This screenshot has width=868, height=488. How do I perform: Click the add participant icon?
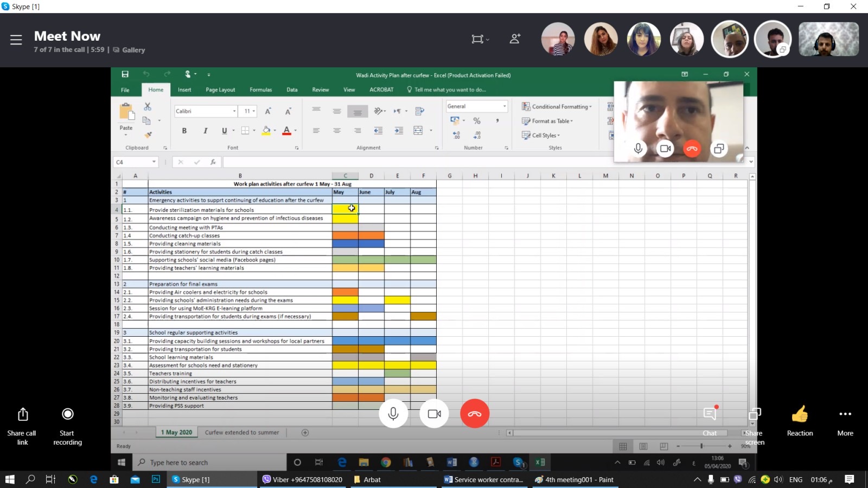(x=515, y=38)
